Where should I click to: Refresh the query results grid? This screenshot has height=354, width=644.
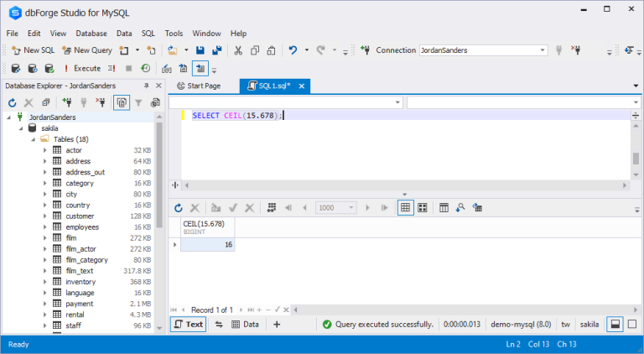point(179,207)
